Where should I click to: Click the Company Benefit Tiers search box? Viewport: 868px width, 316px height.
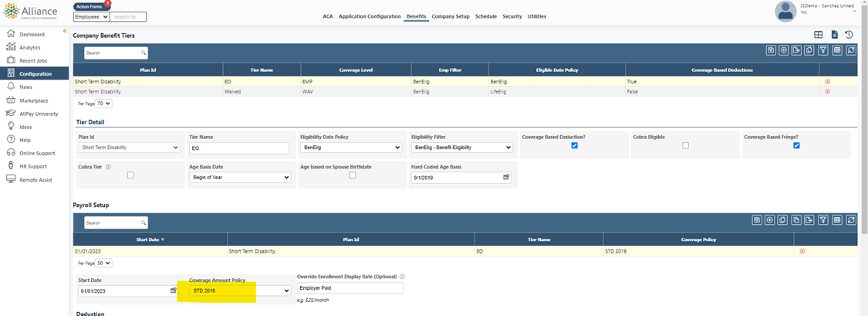pos(116,53)
